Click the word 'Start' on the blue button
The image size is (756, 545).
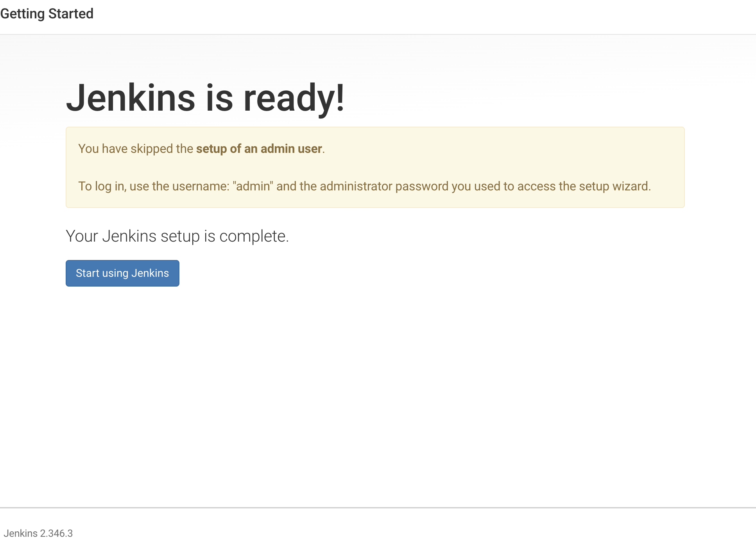[88, 273]
